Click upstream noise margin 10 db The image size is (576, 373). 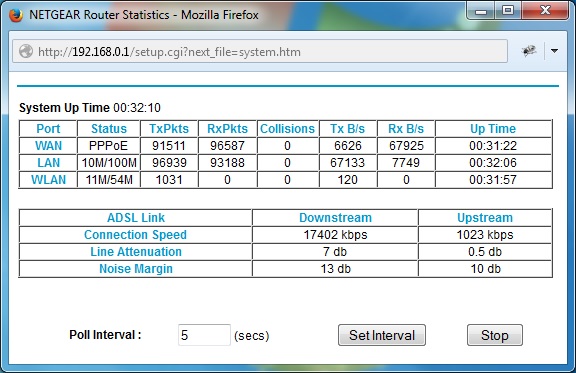click(485, 269)
